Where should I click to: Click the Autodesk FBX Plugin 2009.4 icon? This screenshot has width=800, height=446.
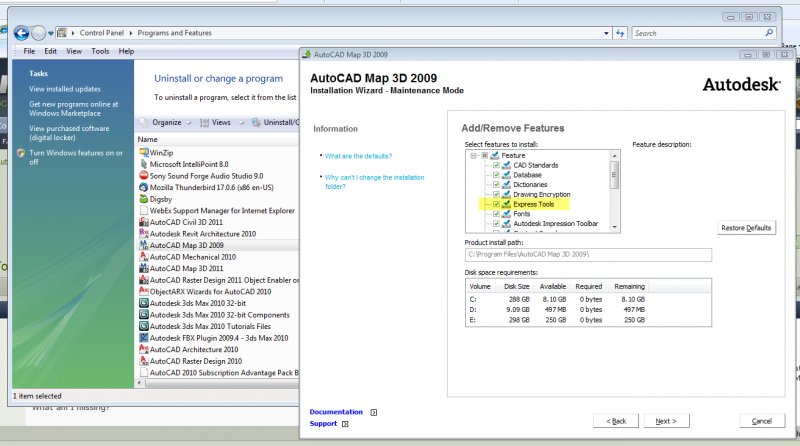[x=144, y=338]
